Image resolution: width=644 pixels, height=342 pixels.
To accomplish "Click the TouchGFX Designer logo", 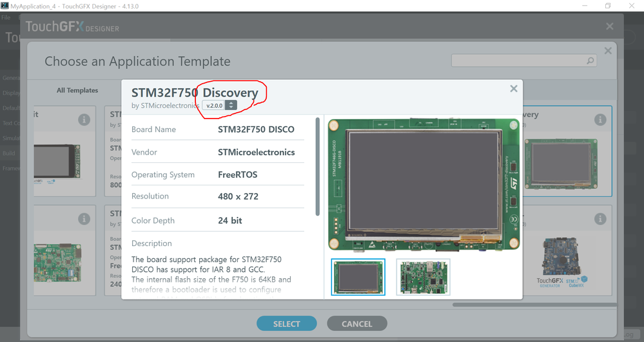I will [72, 26].
